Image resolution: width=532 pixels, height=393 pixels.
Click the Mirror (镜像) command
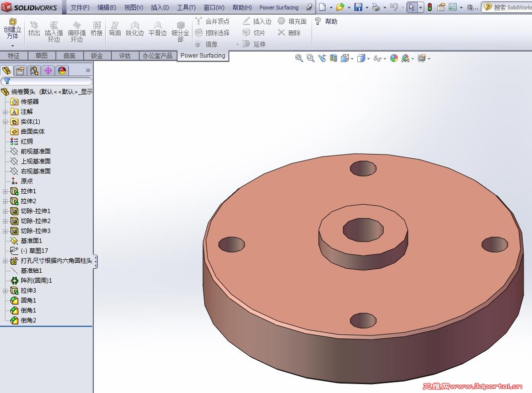point(206,44)
